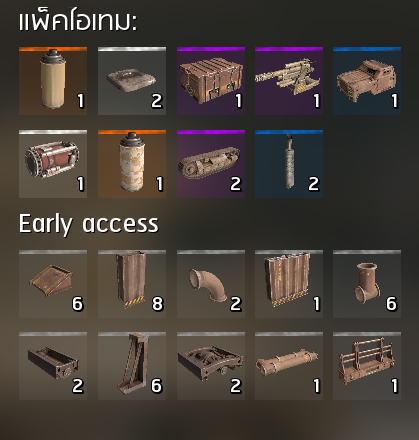The height and width of the screenshot is (440, 419).
Task: Select the purple tank track item
Action: tap(211, 164)
